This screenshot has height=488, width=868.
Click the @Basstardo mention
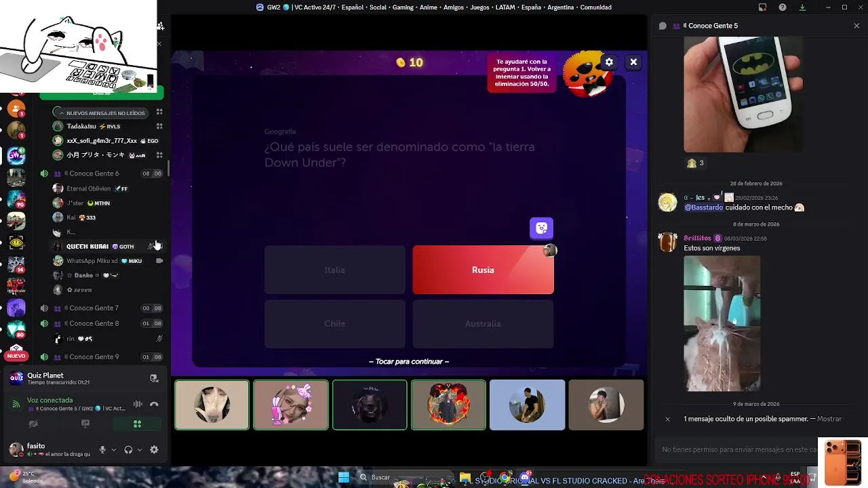tap(703, 207)
